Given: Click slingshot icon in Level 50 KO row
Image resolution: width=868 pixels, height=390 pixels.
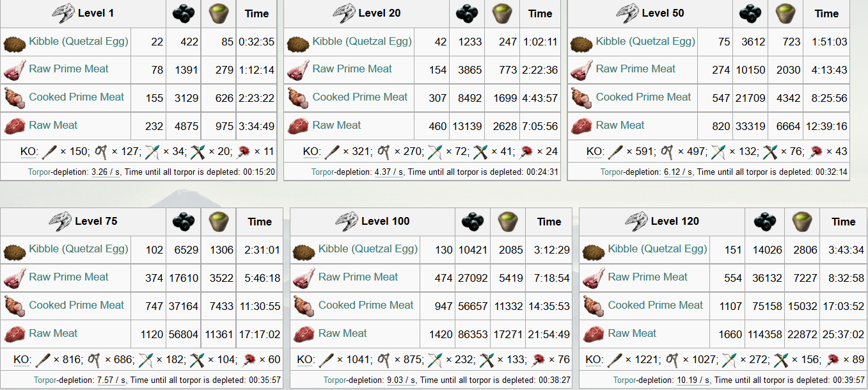Looking at the screenshot, I should (667, 152).
